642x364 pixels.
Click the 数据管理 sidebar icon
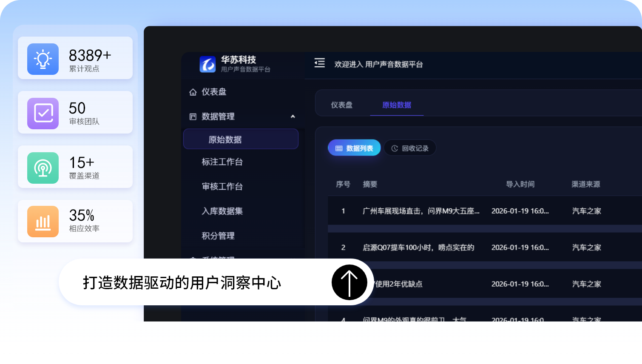point(193,117)
